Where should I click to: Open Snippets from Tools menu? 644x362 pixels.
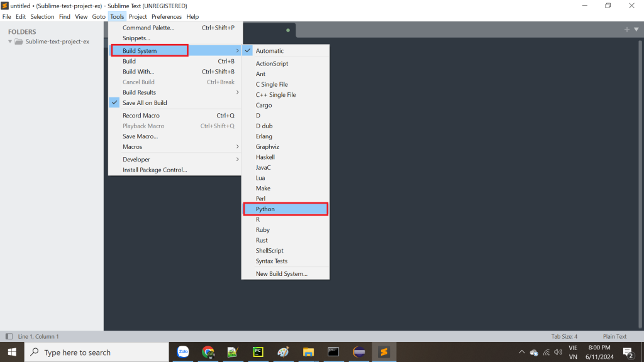[x=175, y=38]
